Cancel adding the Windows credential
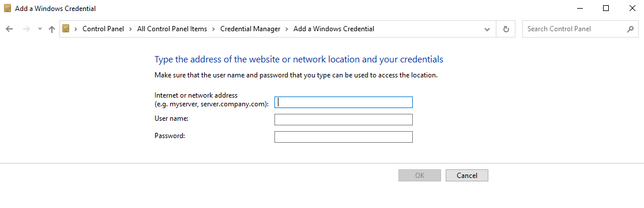 [x=467, y=176]
